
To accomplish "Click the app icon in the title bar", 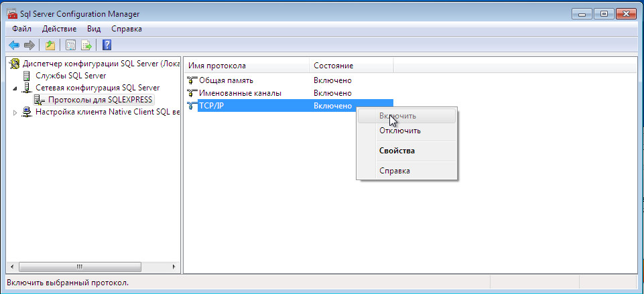I will pyautogui.click(x=12, y=14).
